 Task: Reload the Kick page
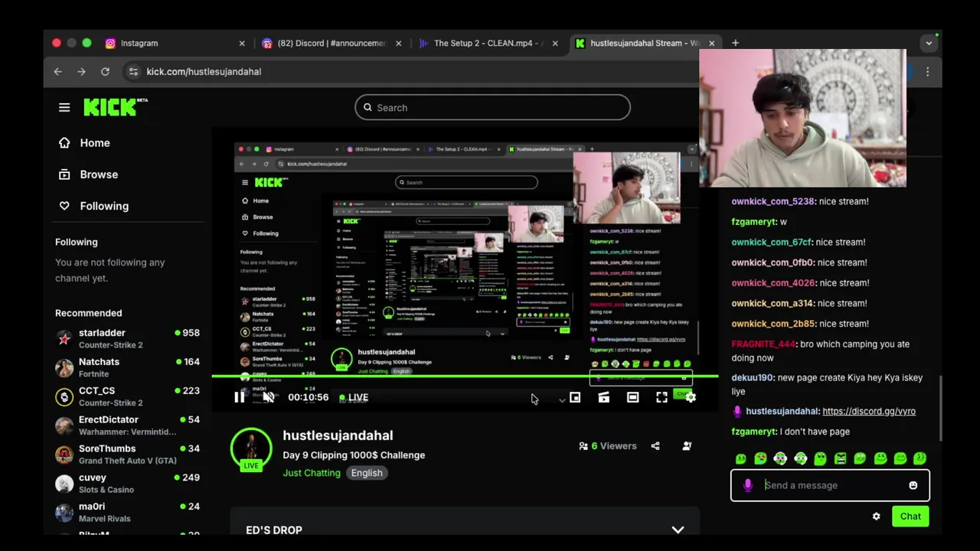[105, 72]
